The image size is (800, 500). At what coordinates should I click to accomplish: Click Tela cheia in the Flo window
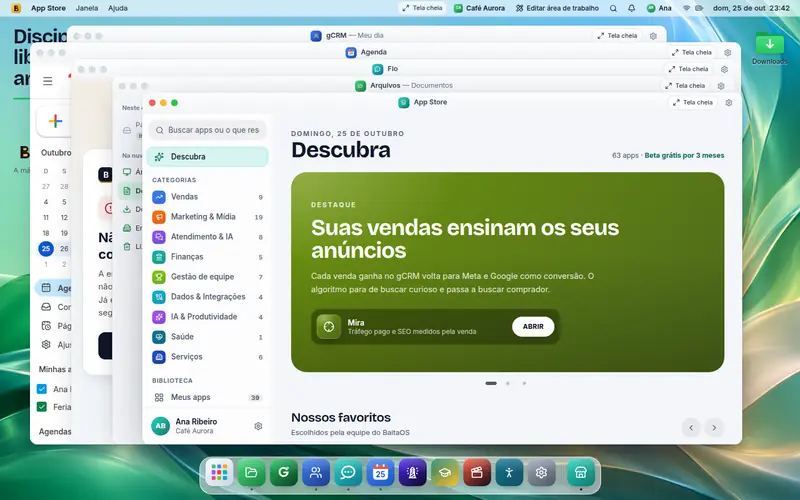pyautogui.click(x=689, y=69)
